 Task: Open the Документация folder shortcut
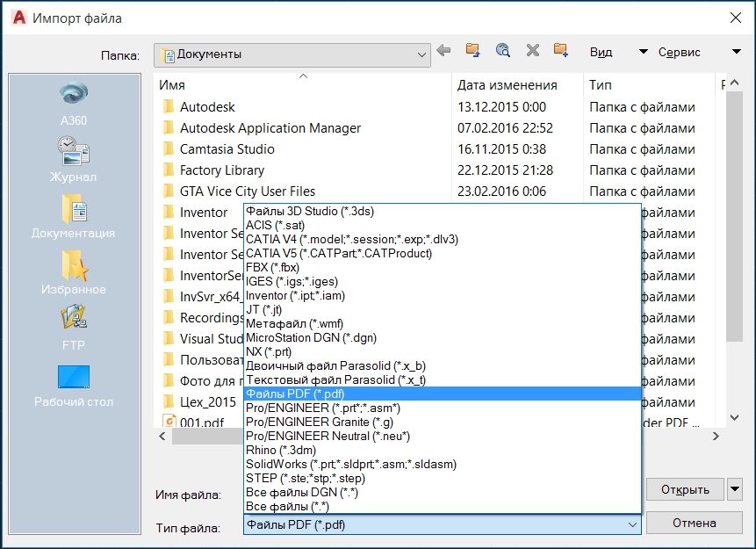[x=74, y=209]
